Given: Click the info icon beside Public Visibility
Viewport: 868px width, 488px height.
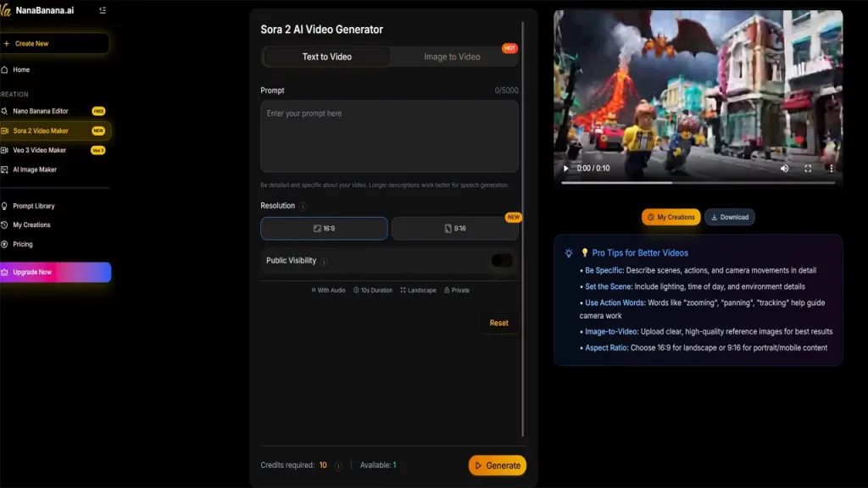Looking at the screenshot, I should coord(324,261).
